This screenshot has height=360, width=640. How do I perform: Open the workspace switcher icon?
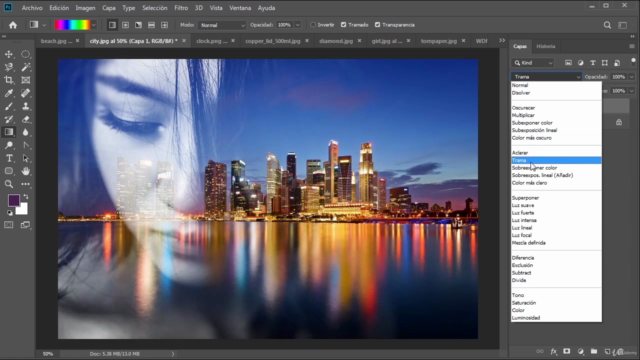(x=622, y=25)
